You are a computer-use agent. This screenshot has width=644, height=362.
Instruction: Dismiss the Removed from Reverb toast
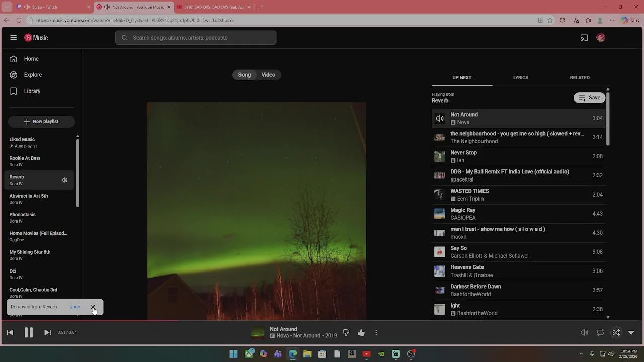93,307
